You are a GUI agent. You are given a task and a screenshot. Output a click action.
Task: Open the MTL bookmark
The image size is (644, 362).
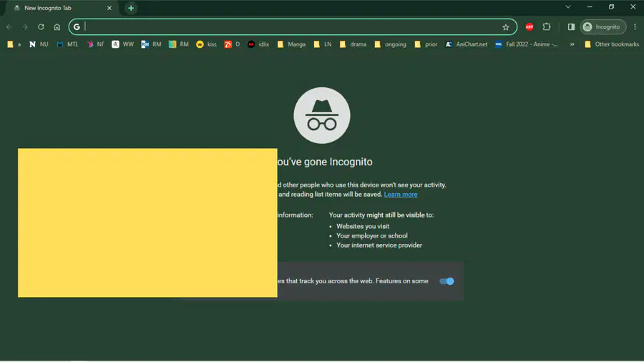coord(67,44)
